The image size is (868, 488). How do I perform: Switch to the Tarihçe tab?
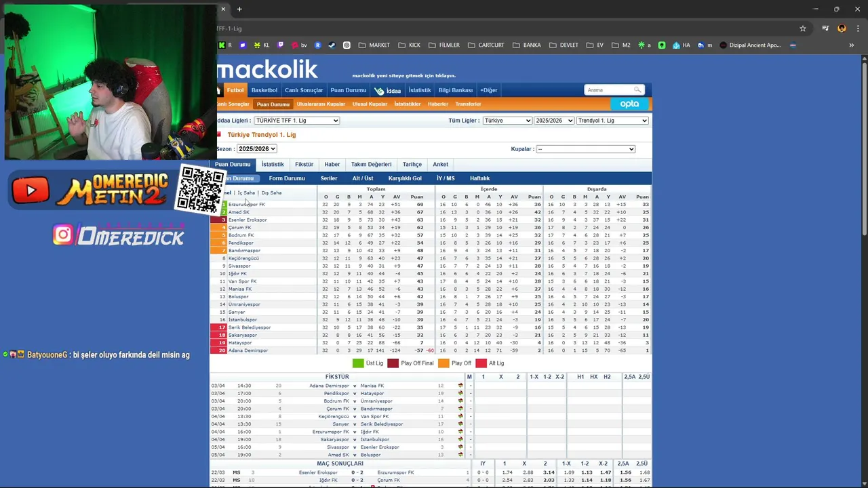[412, 164]
